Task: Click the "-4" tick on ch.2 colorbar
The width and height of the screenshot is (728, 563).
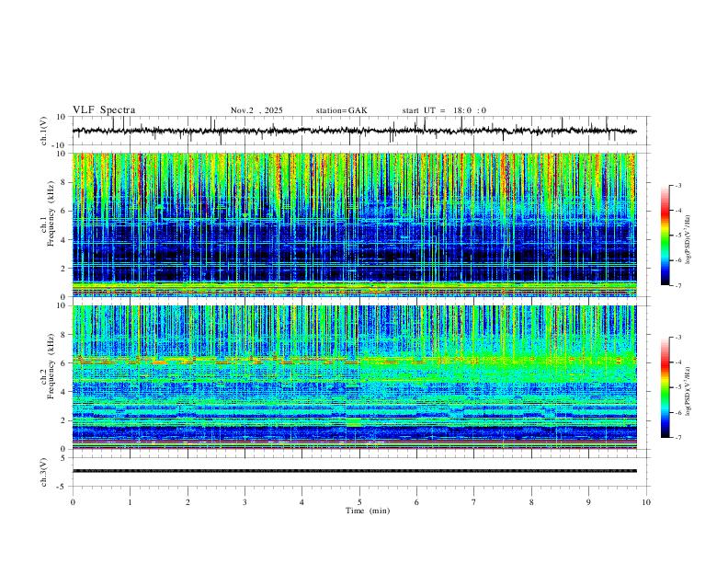Action: coord(678,362)
